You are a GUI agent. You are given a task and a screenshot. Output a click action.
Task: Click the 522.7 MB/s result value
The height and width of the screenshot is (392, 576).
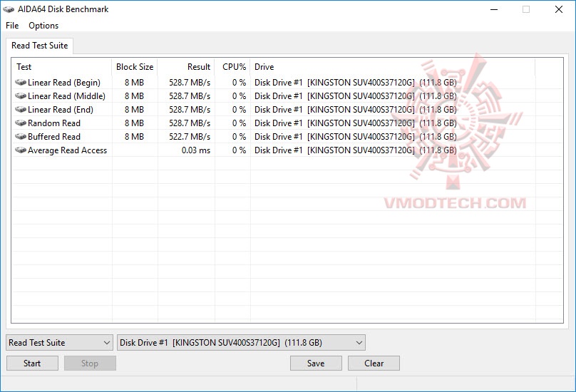(x=190, y=137)
